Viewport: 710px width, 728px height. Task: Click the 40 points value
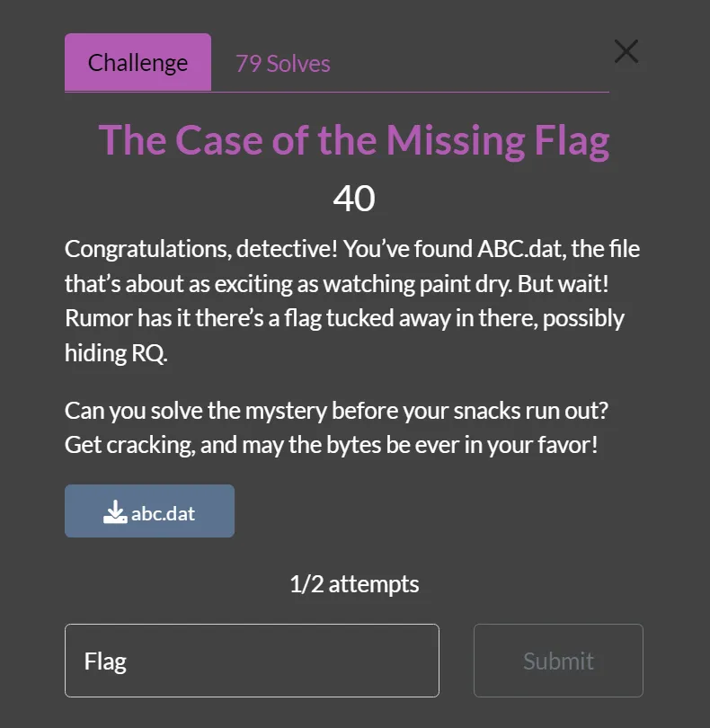pos(354,199)
